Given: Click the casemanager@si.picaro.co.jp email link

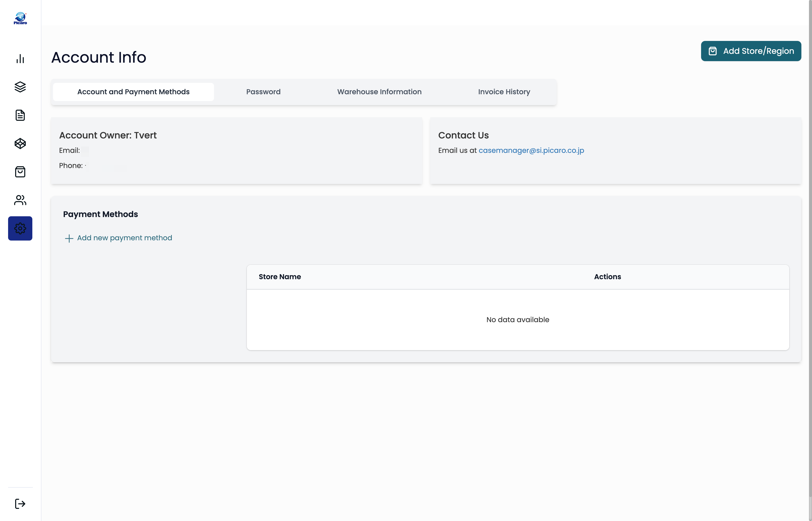Looking at the screenshot, I should click(531, 150).
